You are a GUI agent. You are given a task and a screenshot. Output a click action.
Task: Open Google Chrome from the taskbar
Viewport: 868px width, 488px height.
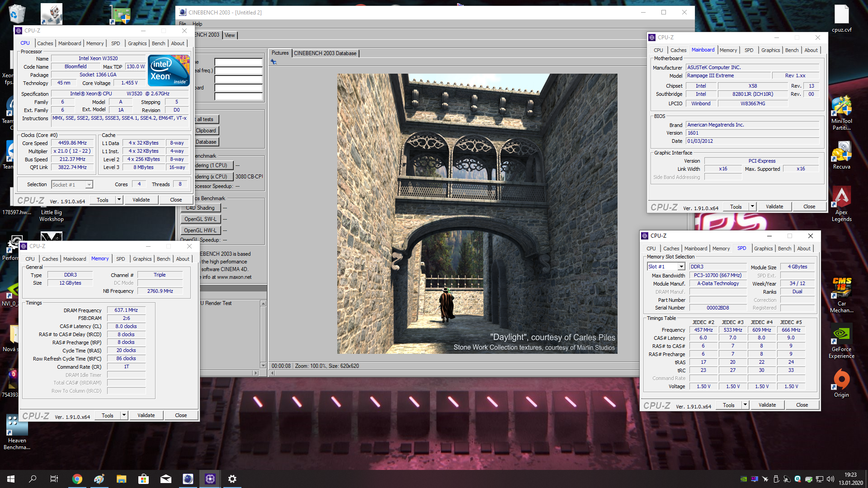pyautogui.click(x=77, y=479)
